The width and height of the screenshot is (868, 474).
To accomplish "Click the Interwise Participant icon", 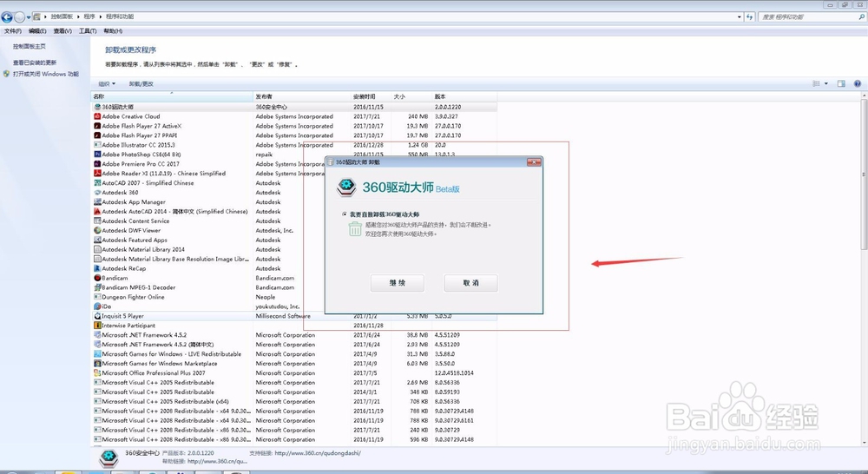I will (97, 326).
